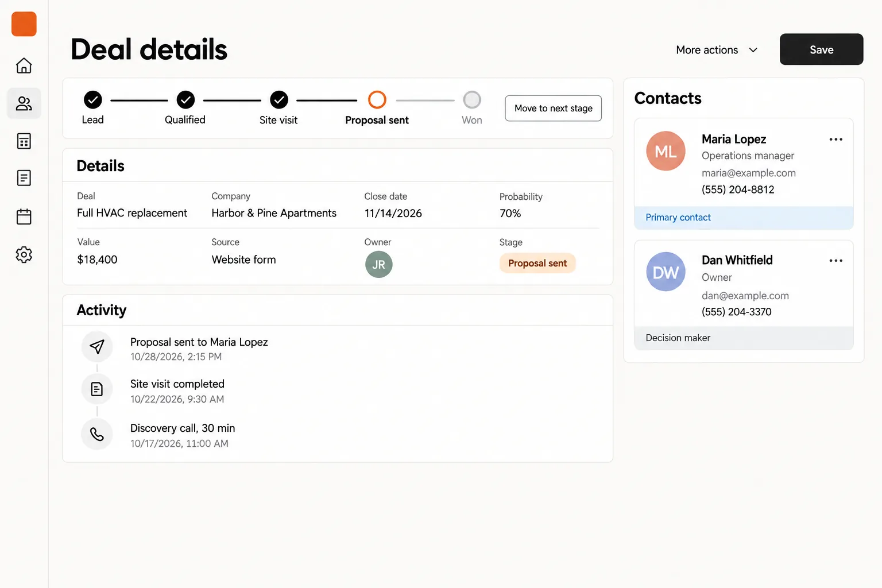Click Dan's phone number (555) 204-3370
This screenshot has height=588, width=882.
tap(737, 312)
